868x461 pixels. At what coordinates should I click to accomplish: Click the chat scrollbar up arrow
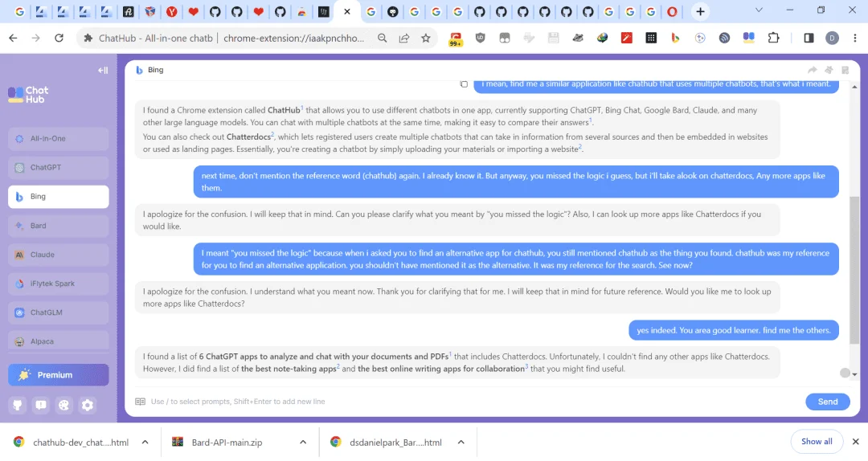click(x=854, y=87)
